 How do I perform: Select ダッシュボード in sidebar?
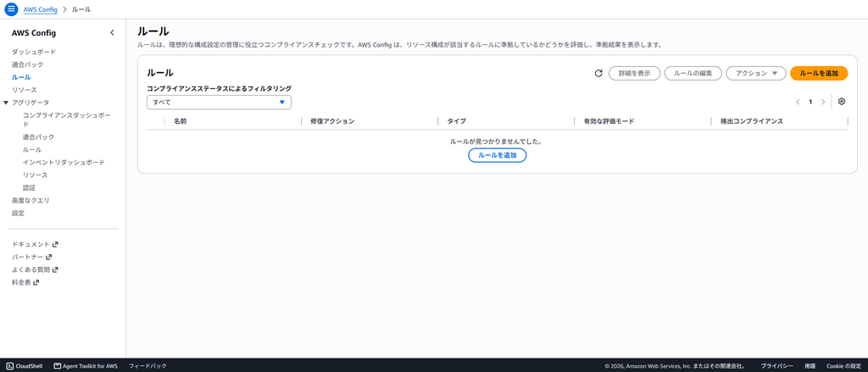[34, 52]
